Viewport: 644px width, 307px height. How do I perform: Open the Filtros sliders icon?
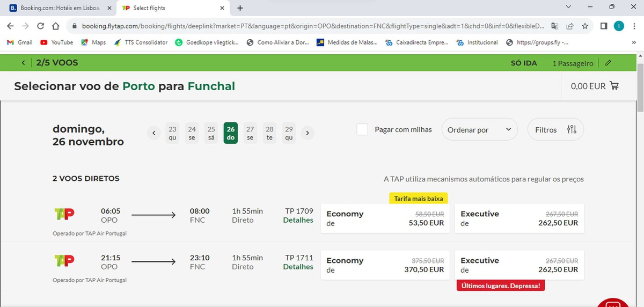coord(572,129)
